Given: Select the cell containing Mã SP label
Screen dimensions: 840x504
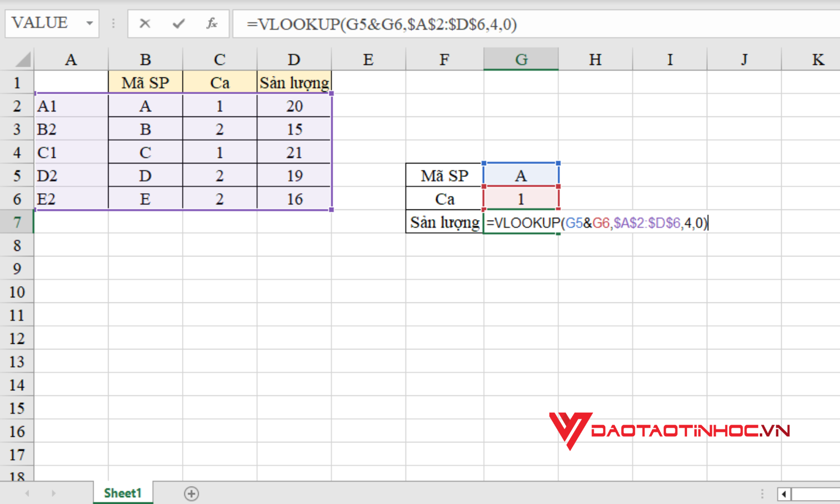Looking at the screenshot, I should [444, 175].
